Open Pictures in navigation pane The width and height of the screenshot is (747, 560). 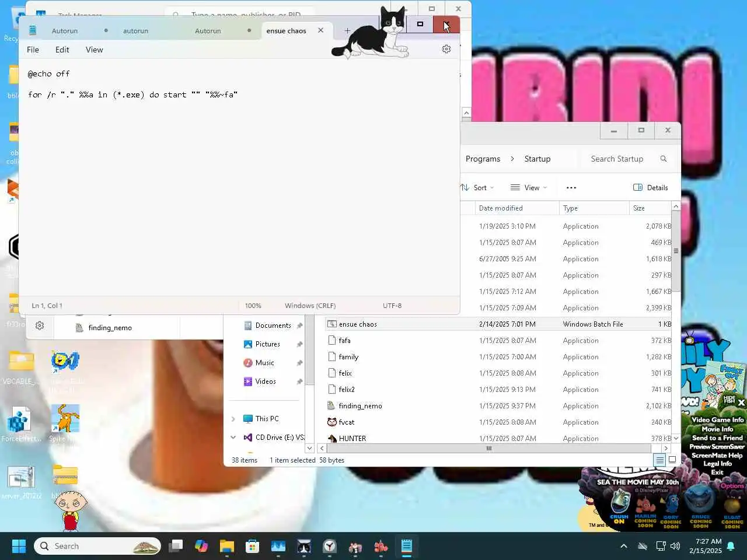click(267, 344)
